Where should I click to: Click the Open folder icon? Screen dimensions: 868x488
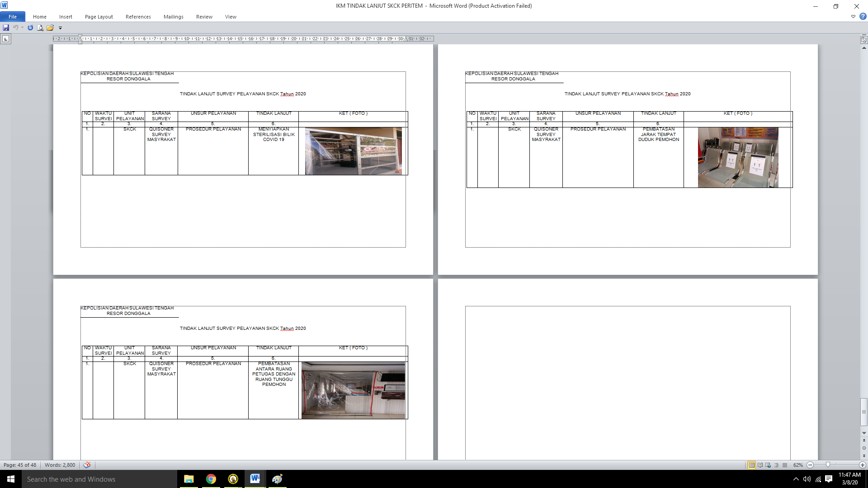tap(50, 28)
